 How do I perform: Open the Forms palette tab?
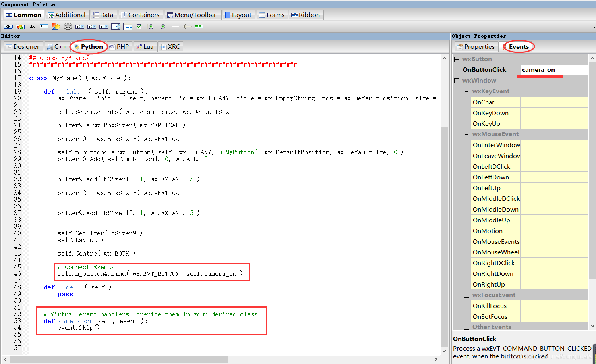point(272,15)
